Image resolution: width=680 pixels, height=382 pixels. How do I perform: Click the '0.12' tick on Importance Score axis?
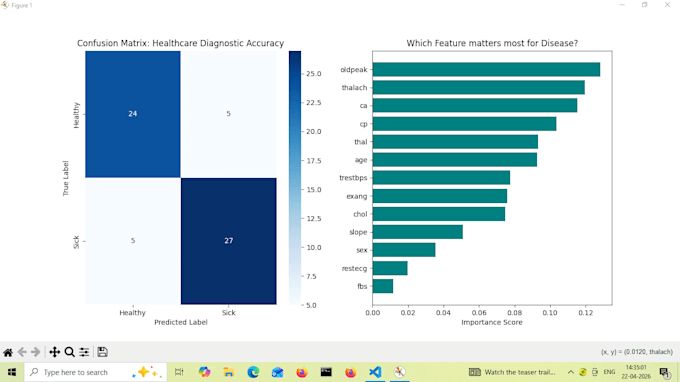click(585, 313)
